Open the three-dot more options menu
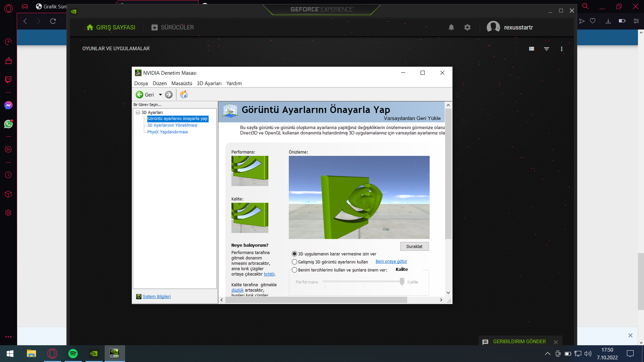Viewport: 644px width, 362px height. 561,49
